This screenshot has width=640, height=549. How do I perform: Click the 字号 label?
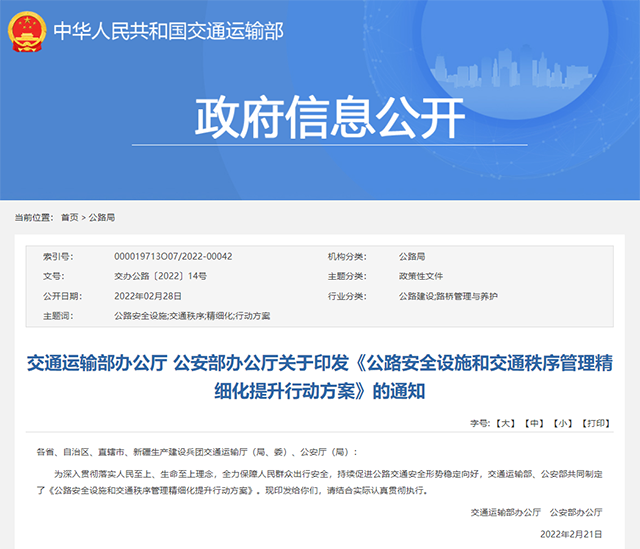point(480,423)
